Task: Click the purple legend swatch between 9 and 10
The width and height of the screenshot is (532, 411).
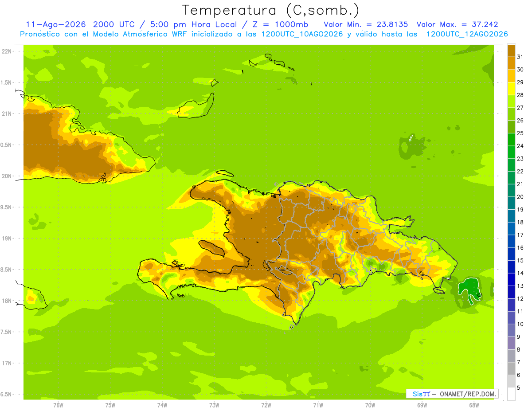Action: [x=511, y=330]
